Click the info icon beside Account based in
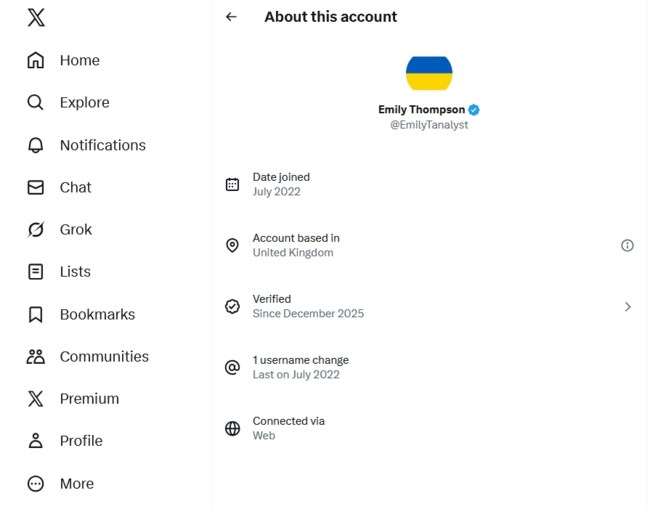Viewport: 650px width, 509px height. [x=627, y=245]
